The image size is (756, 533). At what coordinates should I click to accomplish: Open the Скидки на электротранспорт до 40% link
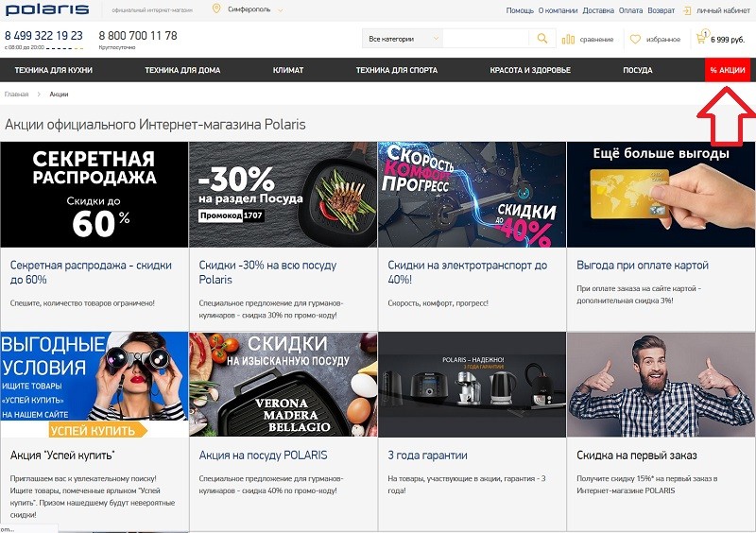click(x=467, y=272)
